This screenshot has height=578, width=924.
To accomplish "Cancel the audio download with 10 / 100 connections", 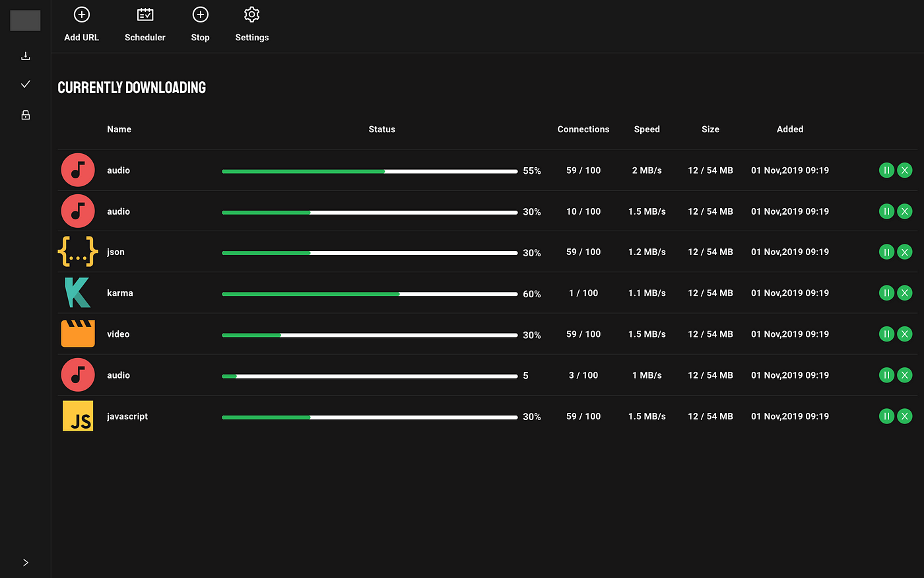I will [905, 211].
